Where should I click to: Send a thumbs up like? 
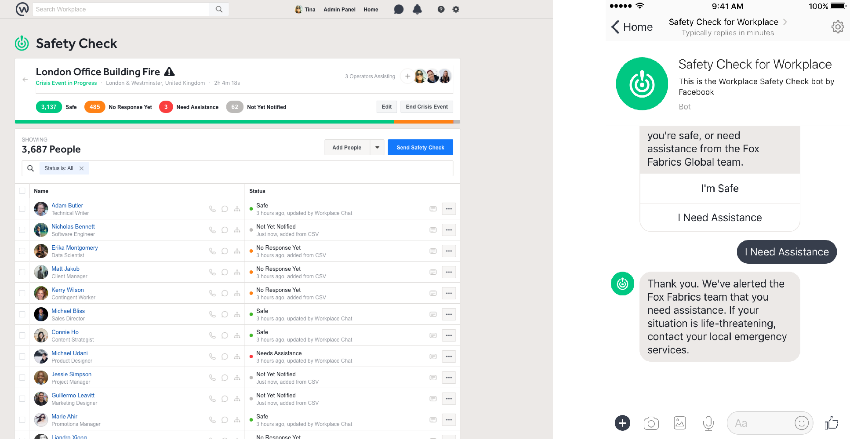(831, 423)
